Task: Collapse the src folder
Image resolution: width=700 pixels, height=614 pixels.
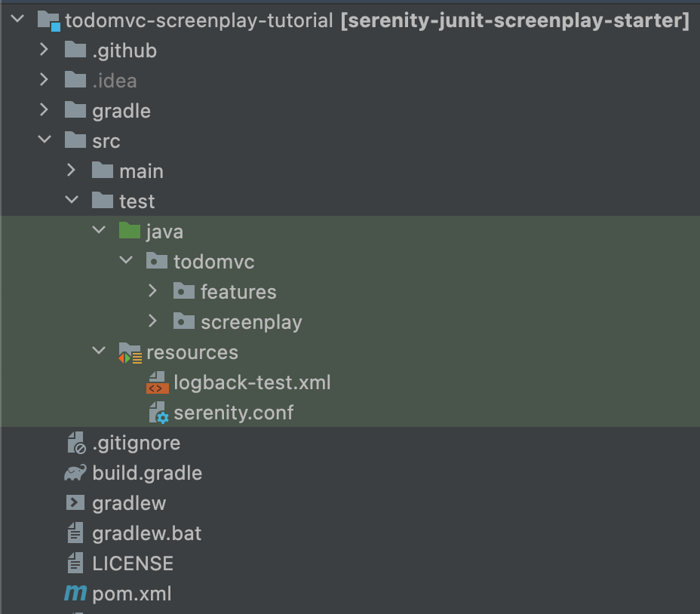Action: 45,141
